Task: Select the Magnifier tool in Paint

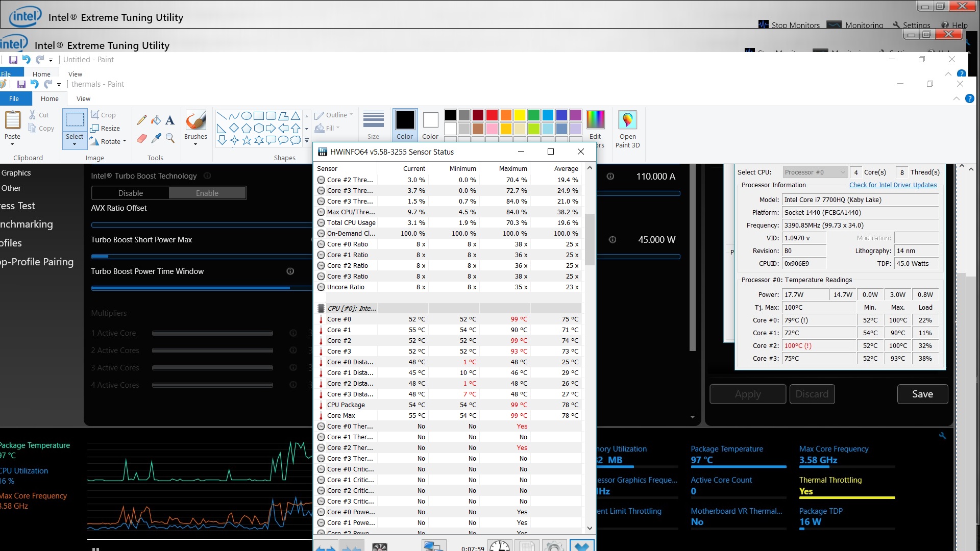Action: pyautogui.click(x=170, y=138)
